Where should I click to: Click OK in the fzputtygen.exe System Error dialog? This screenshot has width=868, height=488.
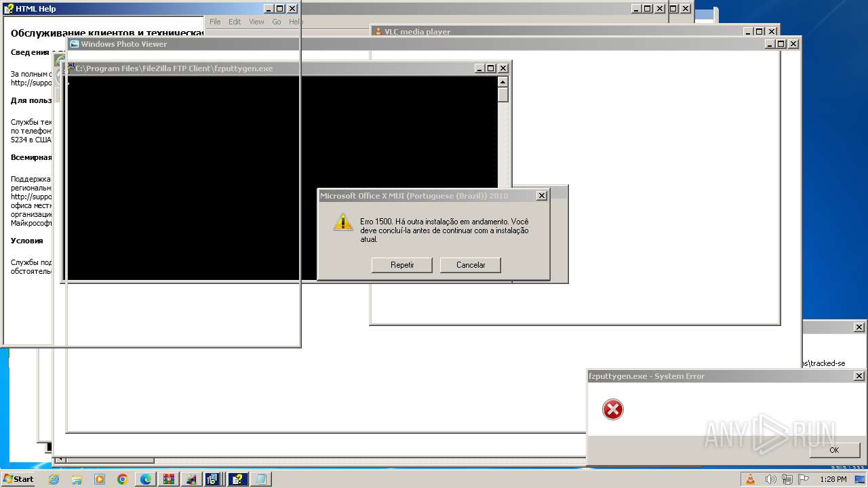coord(834,450)
